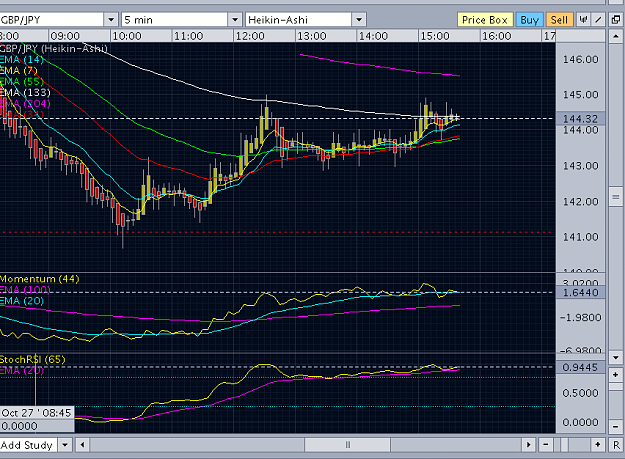Click the 12:00 time axis label
The width and height of the screenshot is (625, 459).
tap(250, 36)
